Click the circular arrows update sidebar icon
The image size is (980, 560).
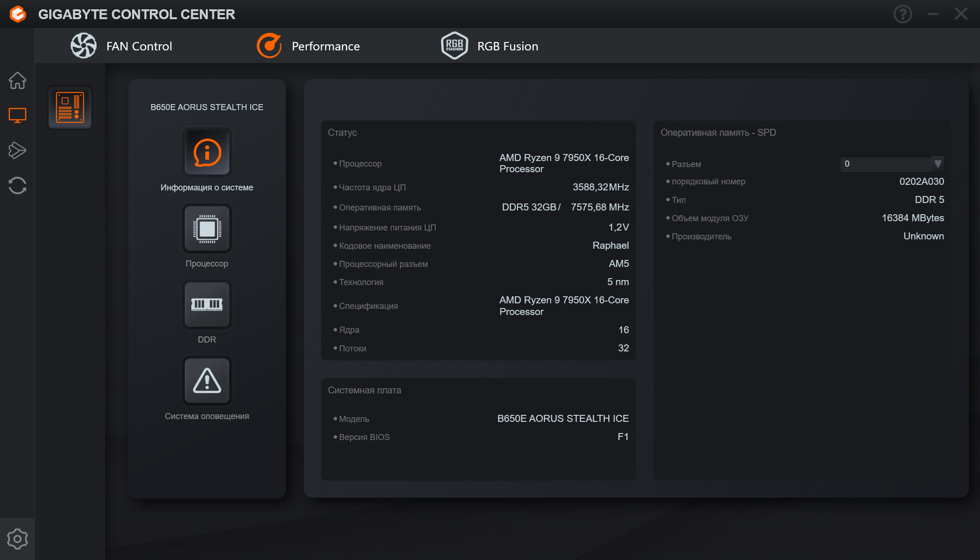(17, 185)
